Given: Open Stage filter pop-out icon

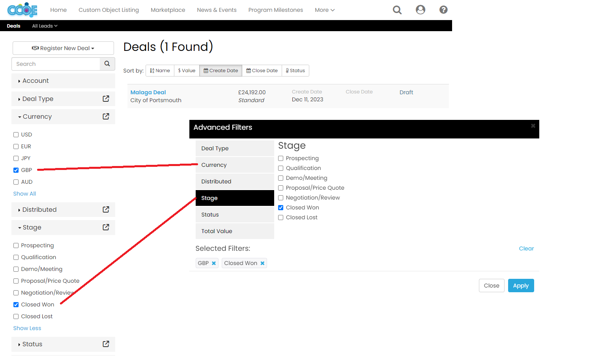Looking at the screenshot, I should (106, 227).
